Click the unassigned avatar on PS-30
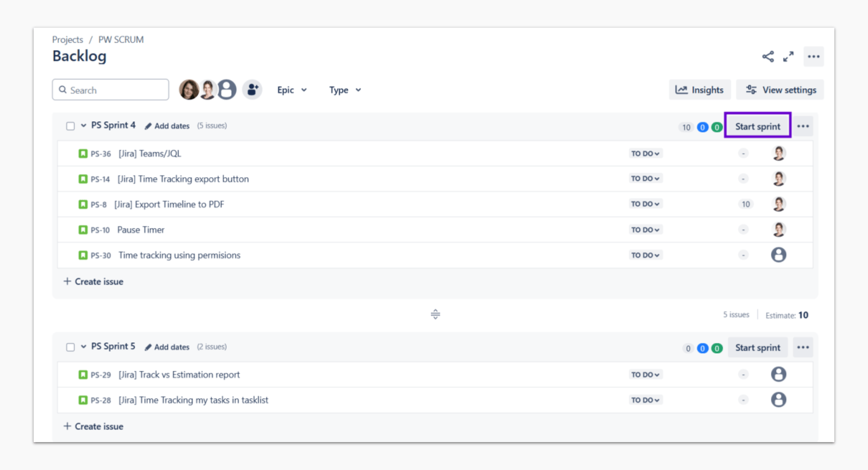Image resolution: width=868 pixels, height=470 pixels. pos(779,255)
